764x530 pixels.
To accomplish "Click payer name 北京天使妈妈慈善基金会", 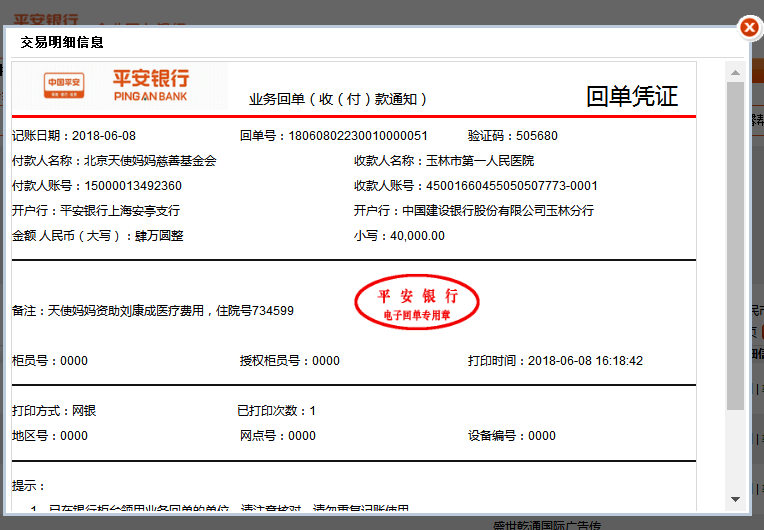I will pyautogui.click(x=150, y=161).
